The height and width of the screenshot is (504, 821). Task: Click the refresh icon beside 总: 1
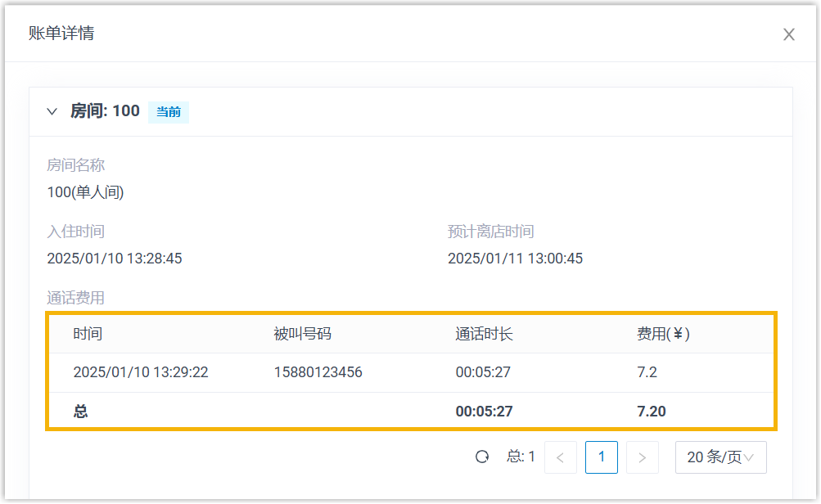point(482,457)
